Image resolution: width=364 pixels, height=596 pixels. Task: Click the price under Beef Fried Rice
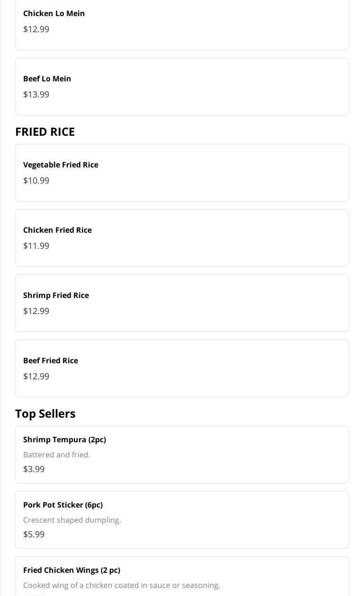[x=36, y=377]
